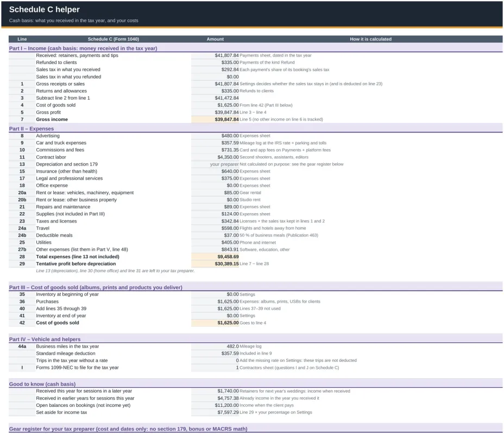Click the $335.00 Returns and allowances amount
The width and height of the screenshot is (504, 434).
pyautogui.click(x=230, y=91)
